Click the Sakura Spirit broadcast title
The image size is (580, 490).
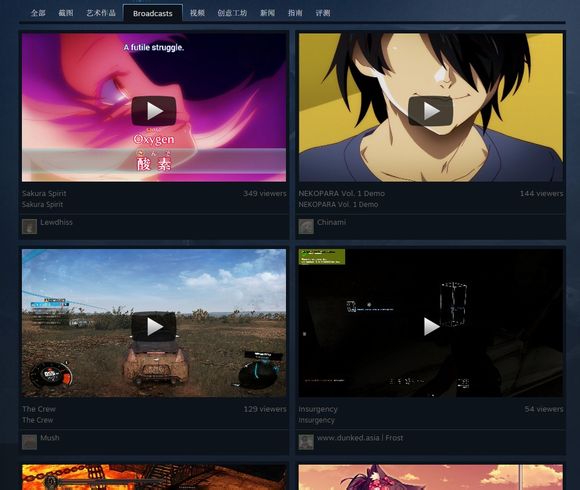pyautogui.click(x=44, y=193)
